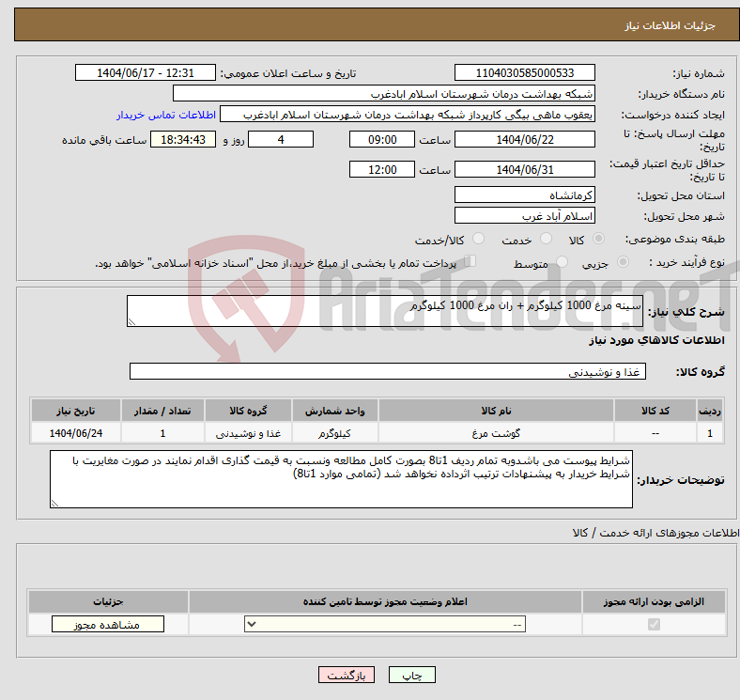Click the need date cell 1404/06/24

[x=76, y=432]
